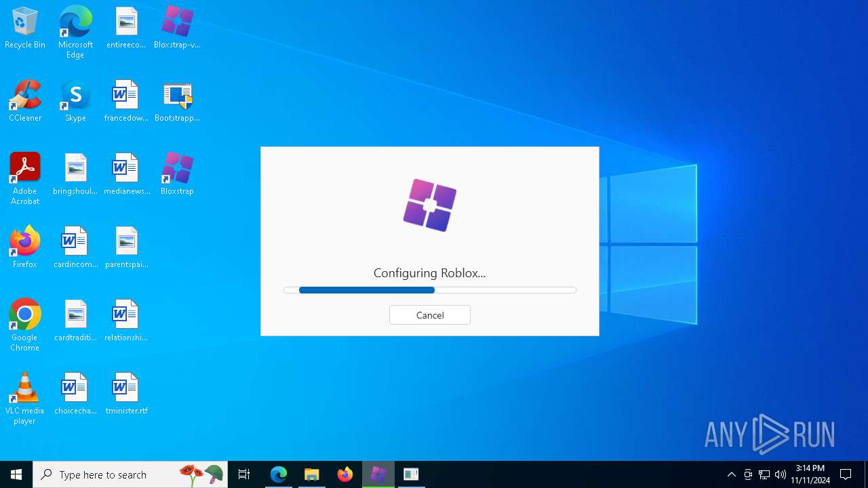
Task: Click the taskbar search box
Action: pos(130,474)
